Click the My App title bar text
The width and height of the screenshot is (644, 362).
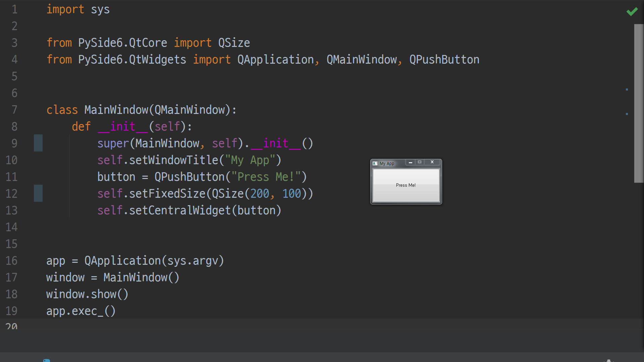click(387, 164)
